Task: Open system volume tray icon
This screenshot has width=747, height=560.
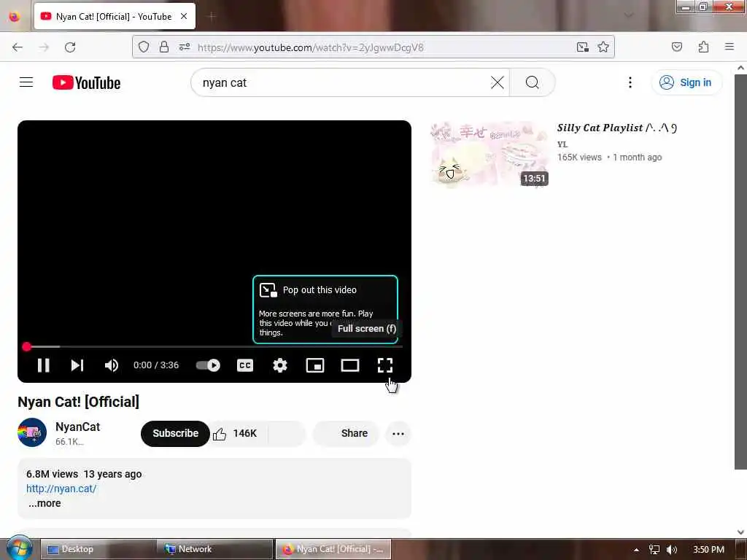Action: point(672,550)
